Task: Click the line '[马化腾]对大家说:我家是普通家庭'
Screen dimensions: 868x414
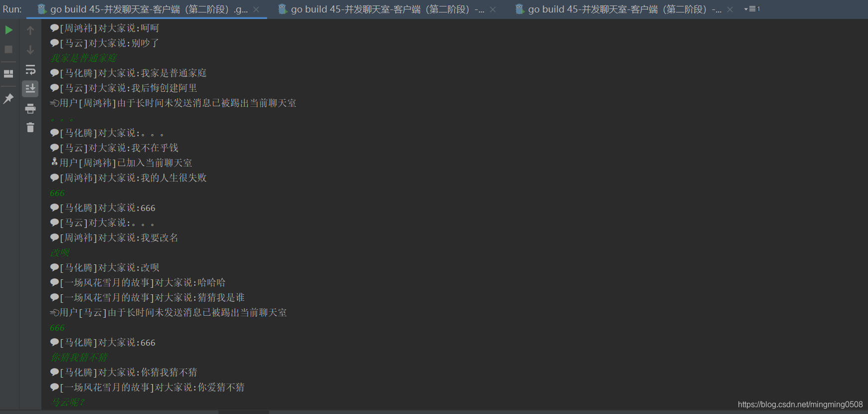Action: click(129, 73)
